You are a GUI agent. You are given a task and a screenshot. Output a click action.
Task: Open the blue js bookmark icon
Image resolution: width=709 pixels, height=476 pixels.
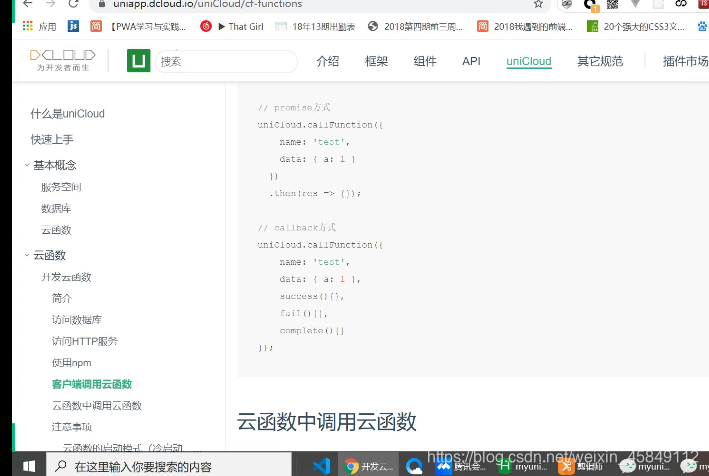[73, 26]
